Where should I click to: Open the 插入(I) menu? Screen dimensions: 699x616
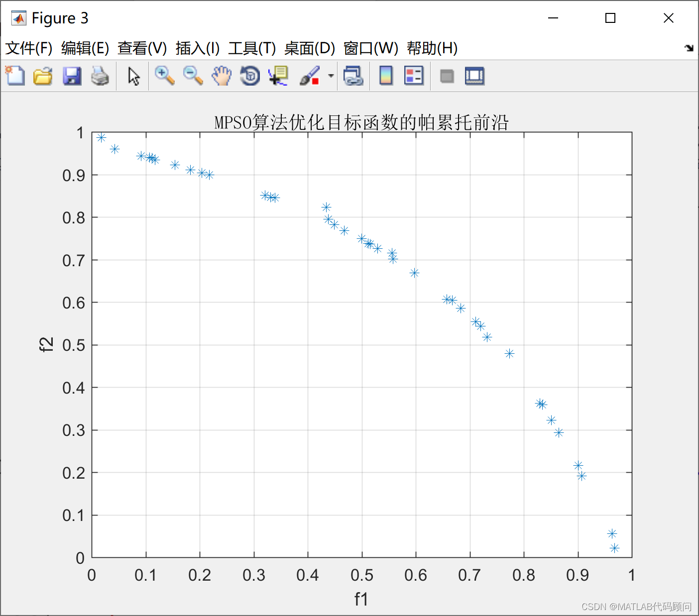pos(198,48)
